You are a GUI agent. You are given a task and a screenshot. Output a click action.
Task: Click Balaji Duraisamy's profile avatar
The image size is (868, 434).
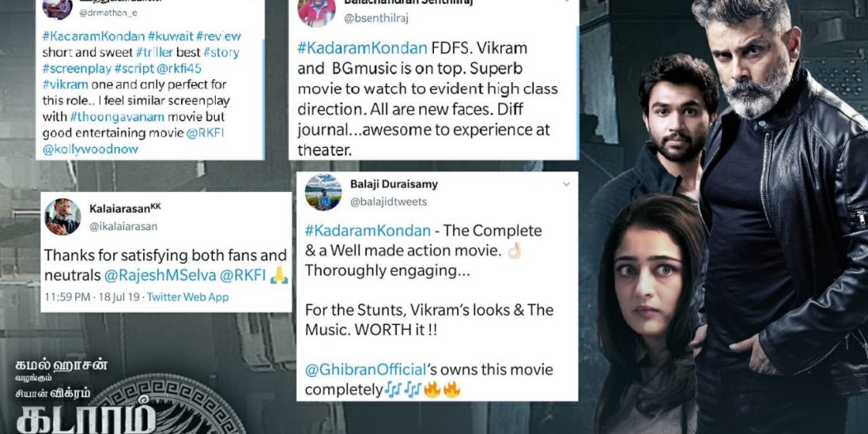click(x=323, y=192)
